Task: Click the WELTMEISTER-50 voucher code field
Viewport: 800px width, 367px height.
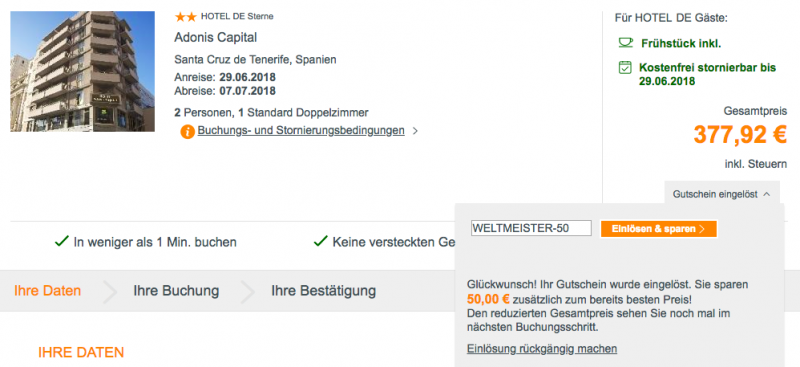Action: 531,228
